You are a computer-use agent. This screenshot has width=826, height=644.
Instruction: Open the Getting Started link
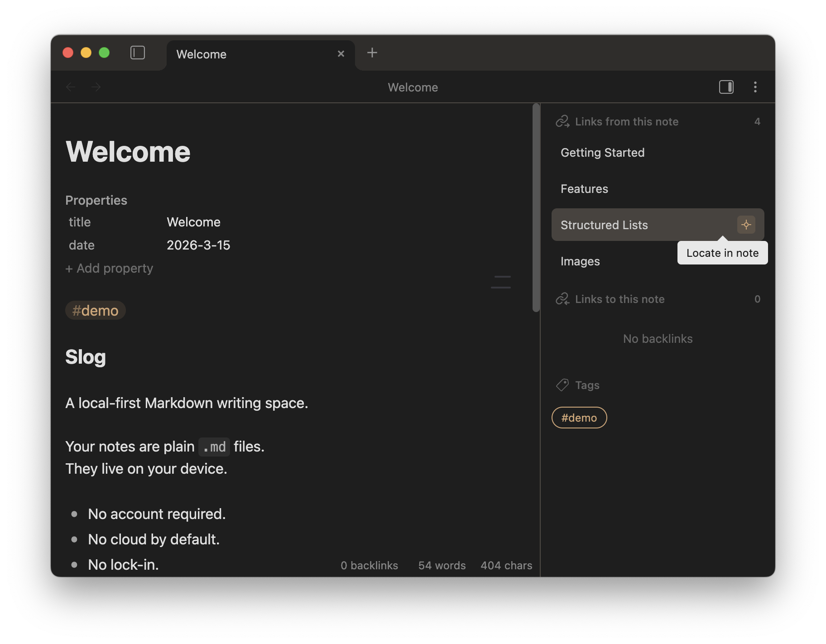tap(602, 153)
